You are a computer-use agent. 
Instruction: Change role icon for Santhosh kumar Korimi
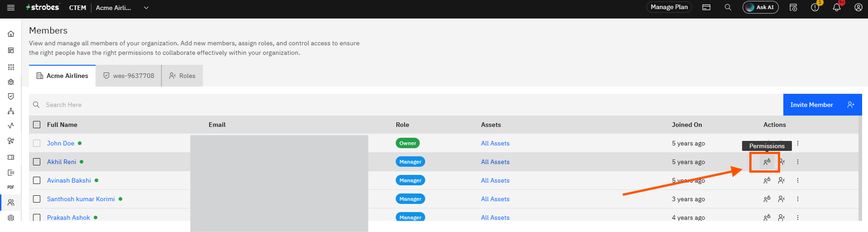tap(782, 199)
